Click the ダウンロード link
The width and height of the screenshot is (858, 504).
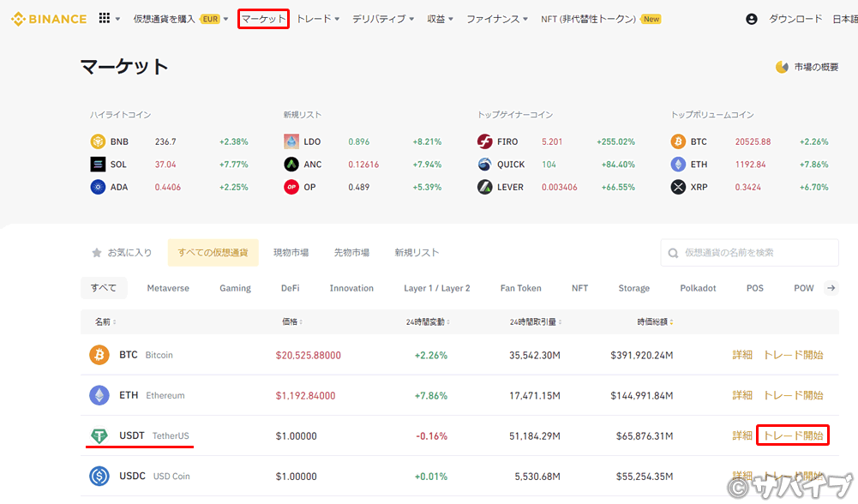pos(795,19)
